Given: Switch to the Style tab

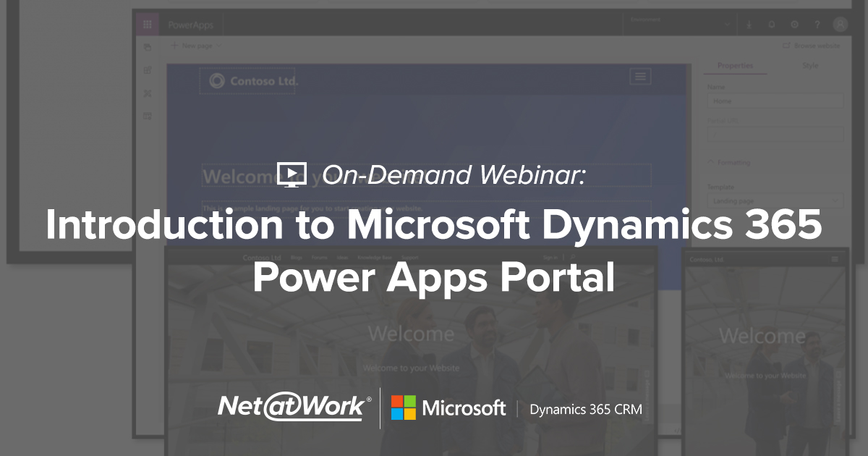Looking at the screenshot, I should [810, 65].
